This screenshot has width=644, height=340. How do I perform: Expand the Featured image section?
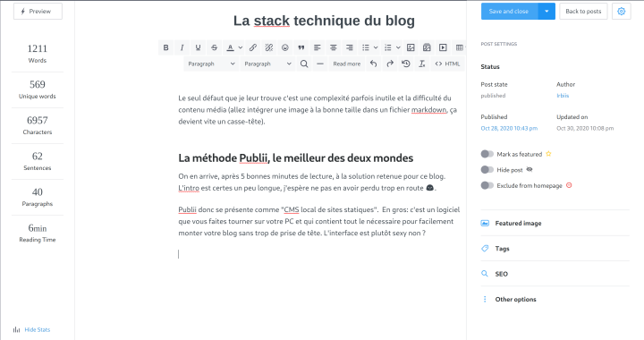pyautogui.click(x=555, y=223)
